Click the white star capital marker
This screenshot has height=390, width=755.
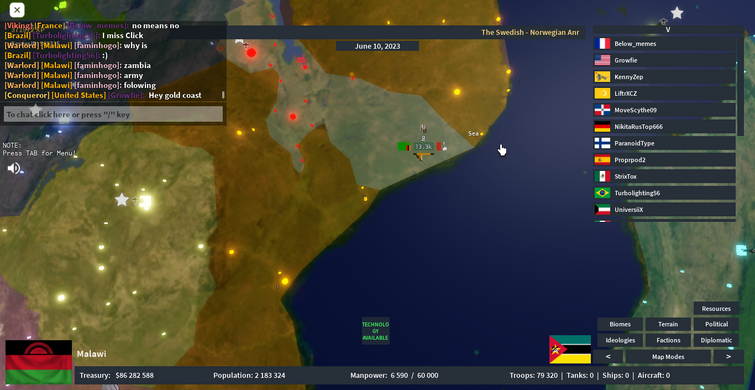point(122,199)
